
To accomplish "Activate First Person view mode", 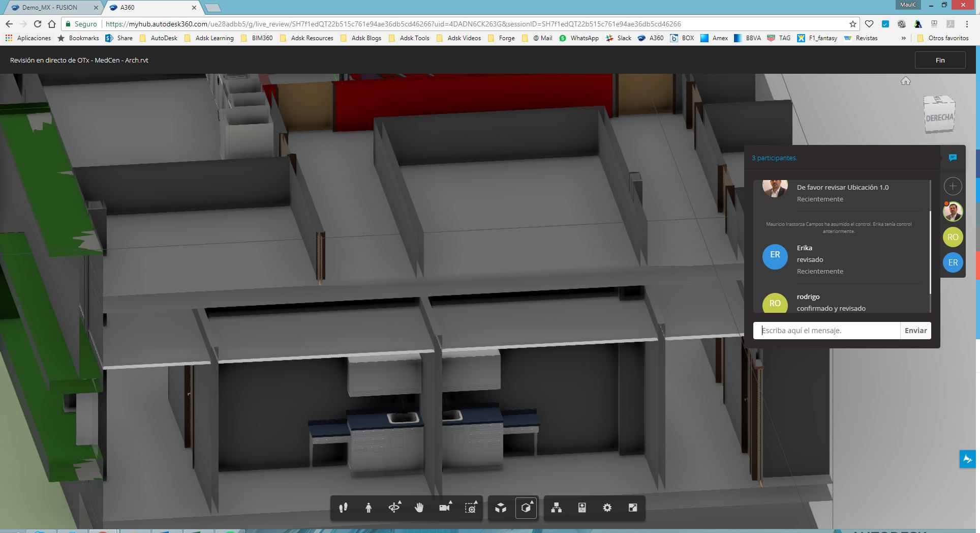I will click(x=369, y=508).
